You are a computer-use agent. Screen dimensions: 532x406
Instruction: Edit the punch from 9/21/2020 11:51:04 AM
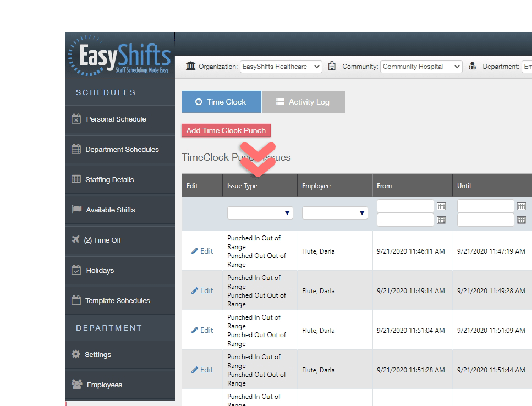pyautogui.click(x=202, y=331)
